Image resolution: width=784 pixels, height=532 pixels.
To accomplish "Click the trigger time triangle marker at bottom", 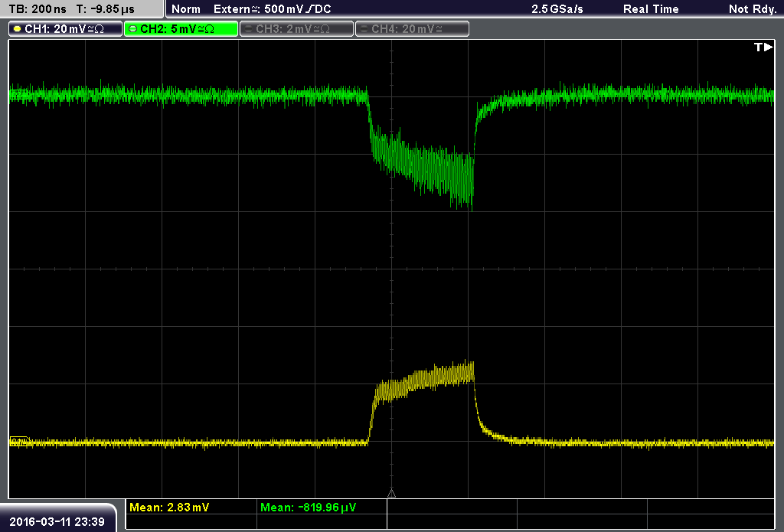I will point(391,493).
